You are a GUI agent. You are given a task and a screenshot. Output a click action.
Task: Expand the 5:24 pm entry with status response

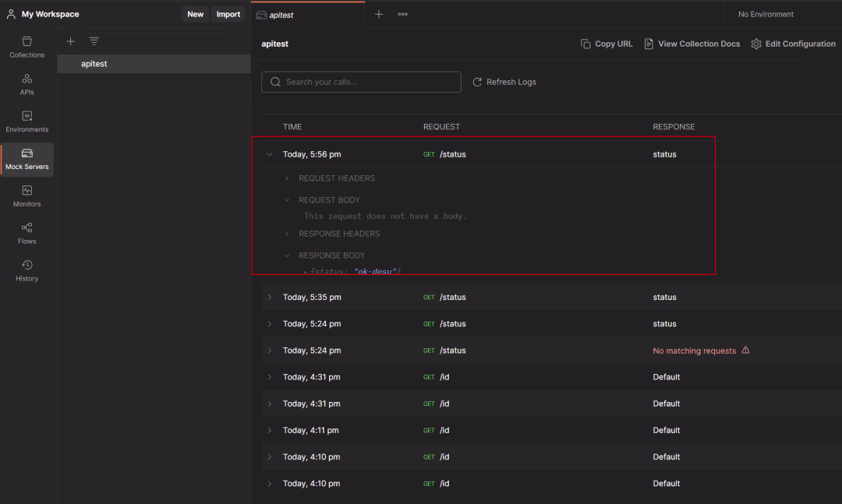270,324
